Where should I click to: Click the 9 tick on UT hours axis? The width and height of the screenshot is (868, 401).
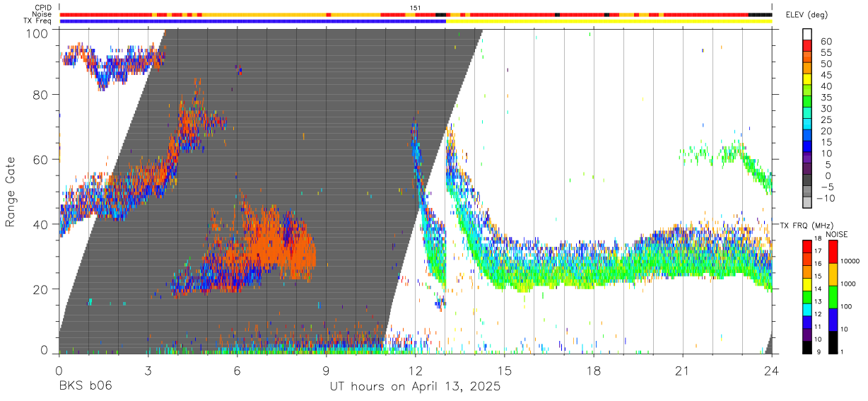coord(327,371)
